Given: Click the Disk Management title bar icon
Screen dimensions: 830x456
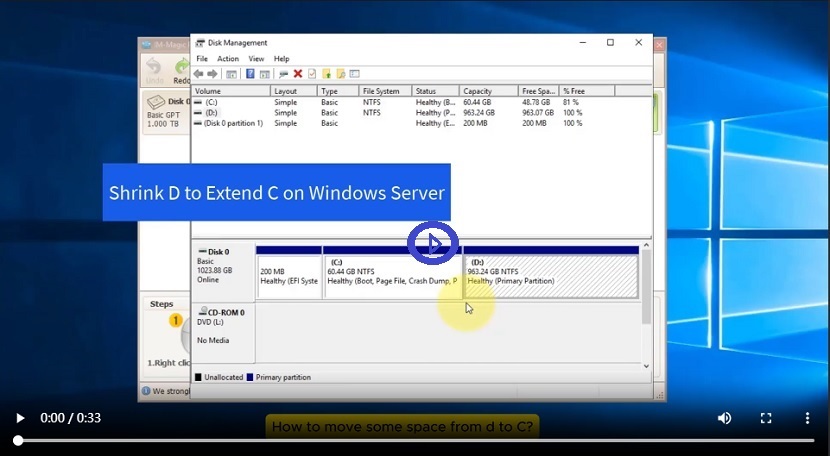Looking at the screenshot, I should click(x=200, y=43).
